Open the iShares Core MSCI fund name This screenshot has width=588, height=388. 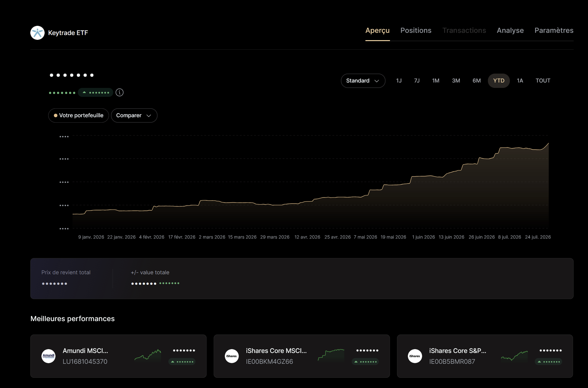tap(276, 351)
